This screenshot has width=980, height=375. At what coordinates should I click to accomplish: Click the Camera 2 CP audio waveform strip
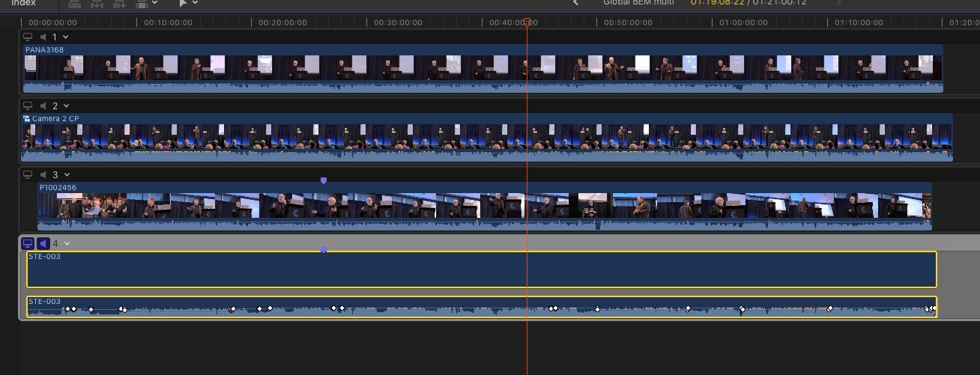click(x=487, y=156)
